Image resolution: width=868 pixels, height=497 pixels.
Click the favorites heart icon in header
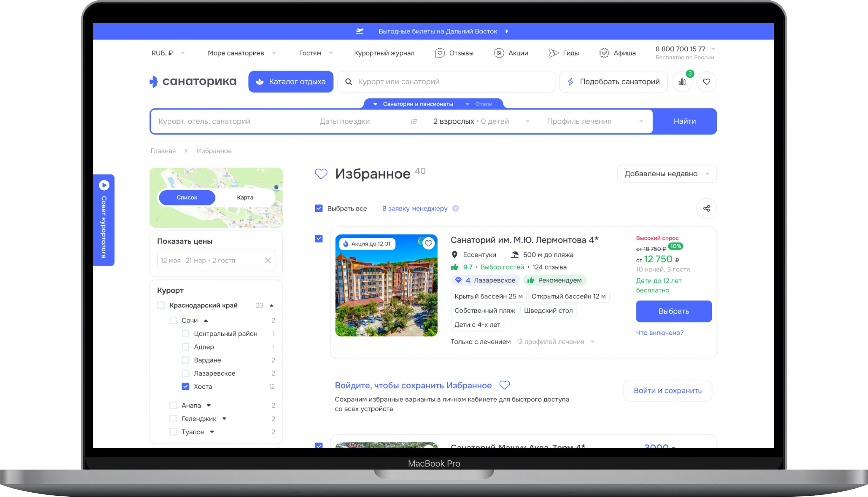point(706,82)
